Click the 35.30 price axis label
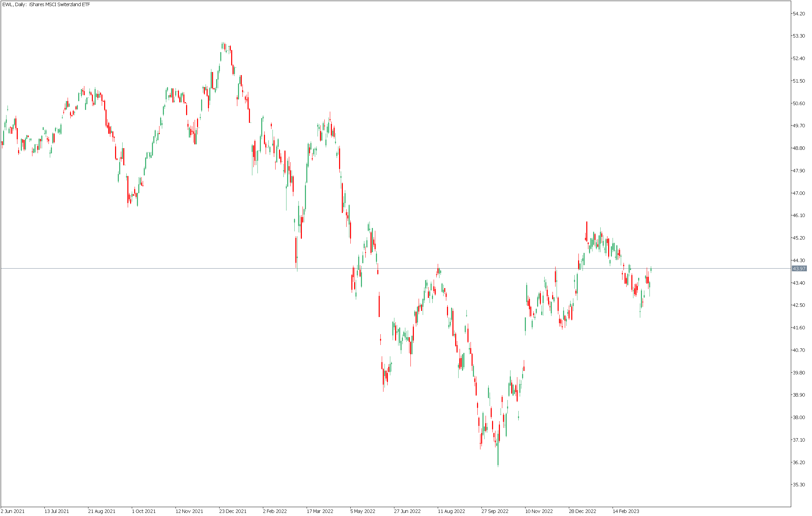 coord(799,485)
